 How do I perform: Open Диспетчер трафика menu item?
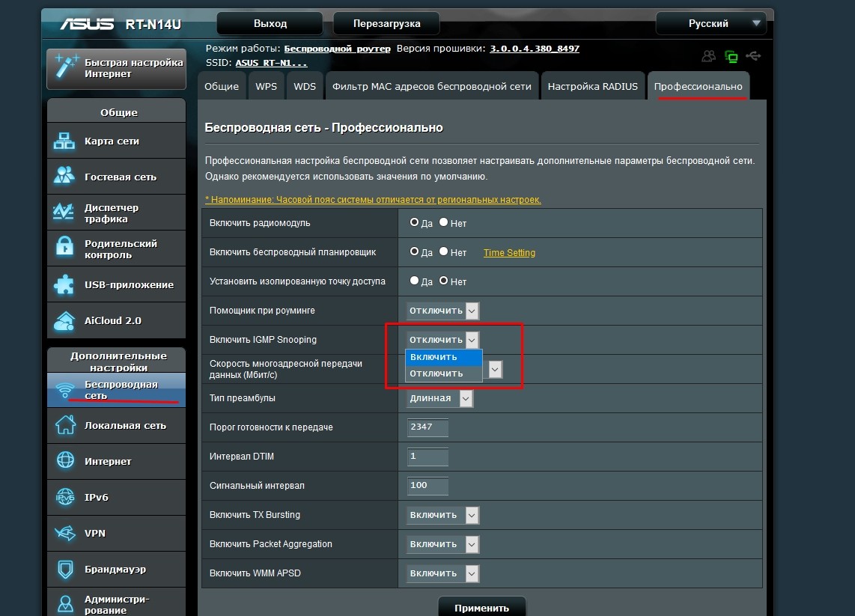point(116,213)
